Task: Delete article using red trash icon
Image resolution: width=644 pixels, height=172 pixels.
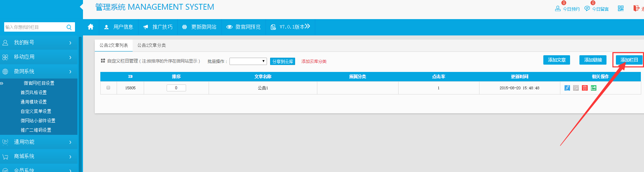Action: 585,88
